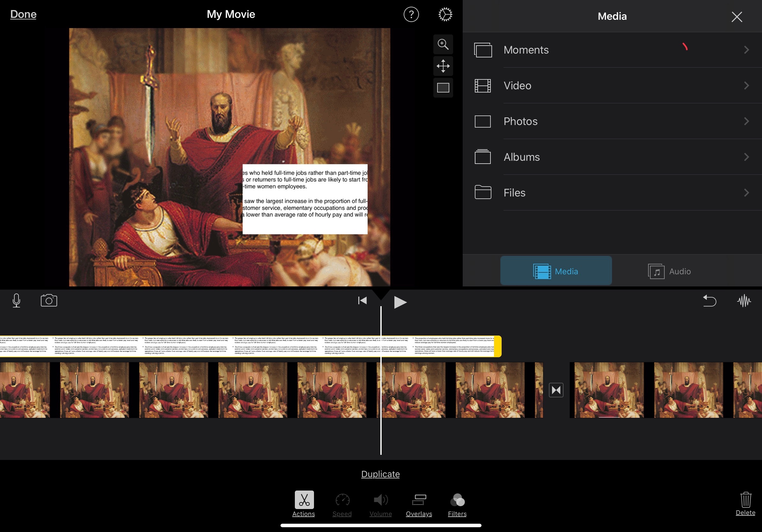
Task: Click Done to exit project
Action: pyautogui.click(x=23, y=14)
